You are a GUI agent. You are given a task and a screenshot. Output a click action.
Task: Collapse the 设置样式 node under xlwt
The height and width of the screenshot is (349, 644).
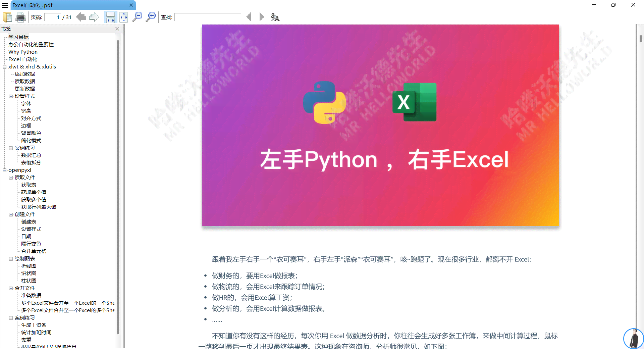(x=11, y=96)
